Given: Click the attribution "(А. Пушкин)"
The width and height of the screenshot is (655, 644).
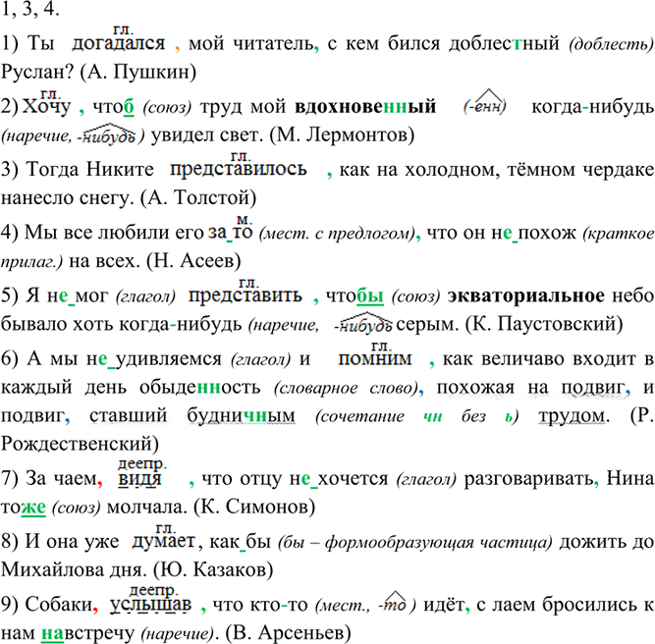Looking at the screenshot, I should point(138,73).
